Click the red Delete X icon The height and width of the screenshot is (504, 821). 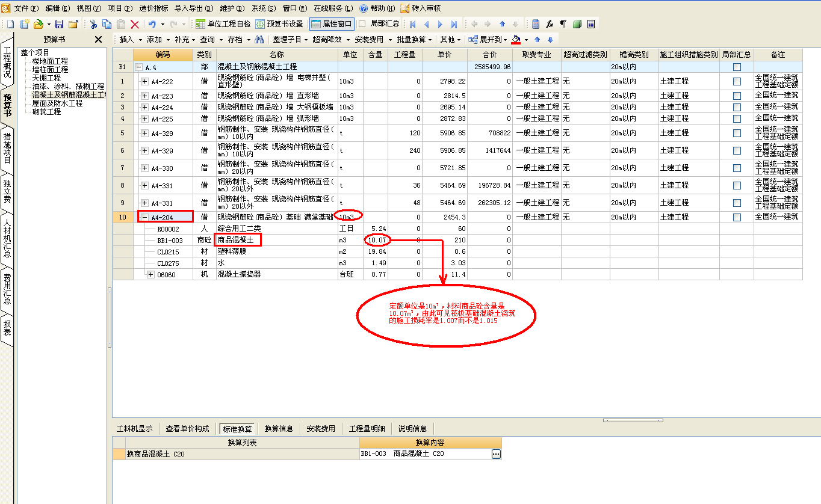[x=135, y=24]
